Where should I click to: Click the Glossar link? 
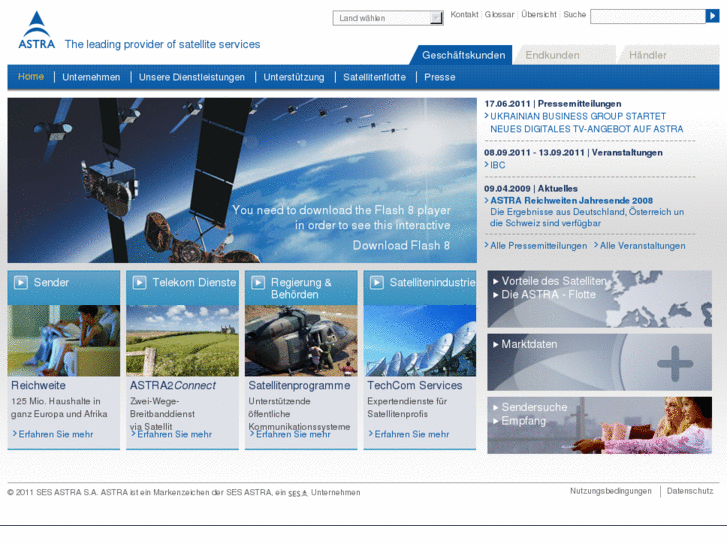(499, 14)
